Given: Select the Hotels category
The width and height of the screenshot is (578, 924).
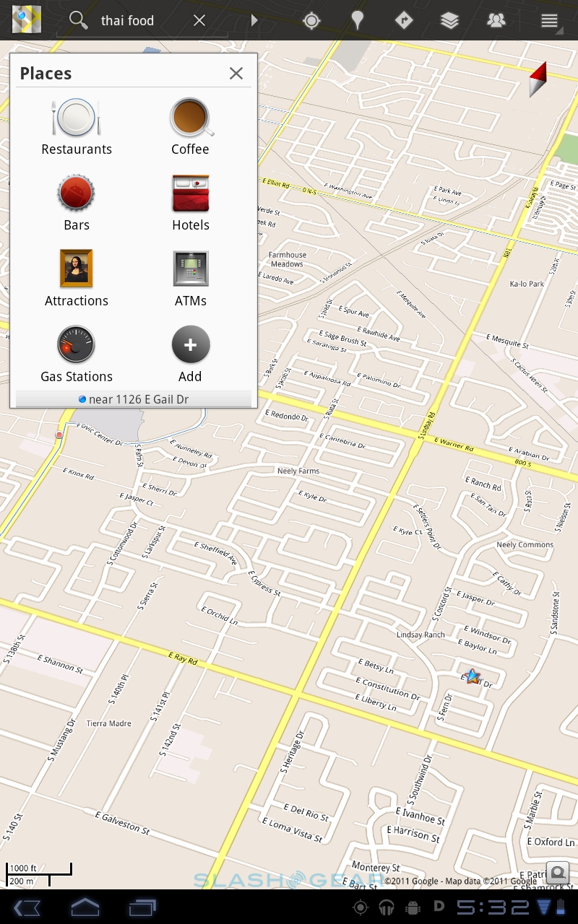Looking at the screenshot, I should pyautogui.click(x=191, y=203).
